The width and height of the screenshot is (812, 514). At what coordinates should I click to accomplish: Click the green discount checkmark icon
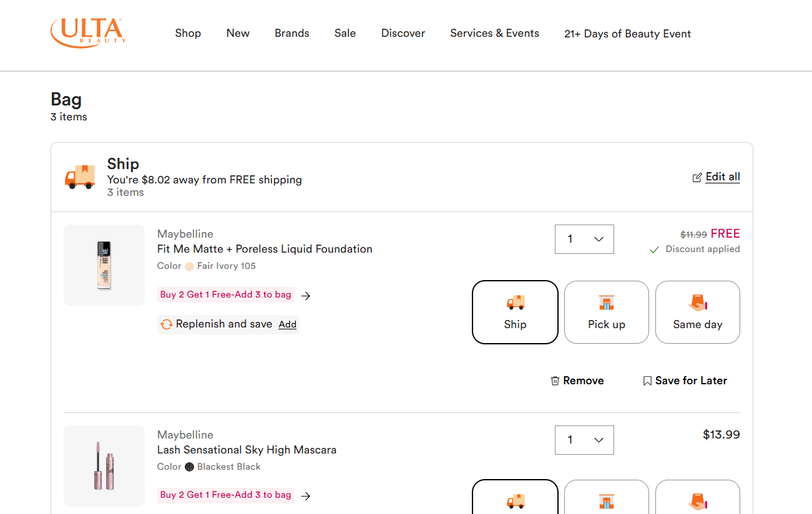[654, 250]
